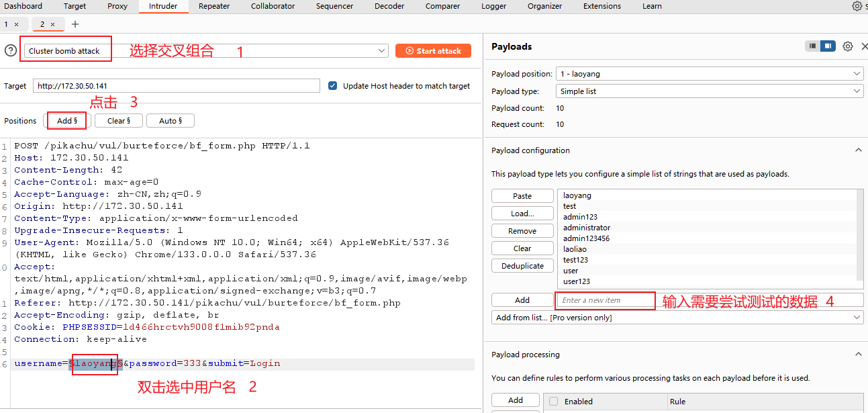
Task: Click Add § position button
Action: coord(67,121)
